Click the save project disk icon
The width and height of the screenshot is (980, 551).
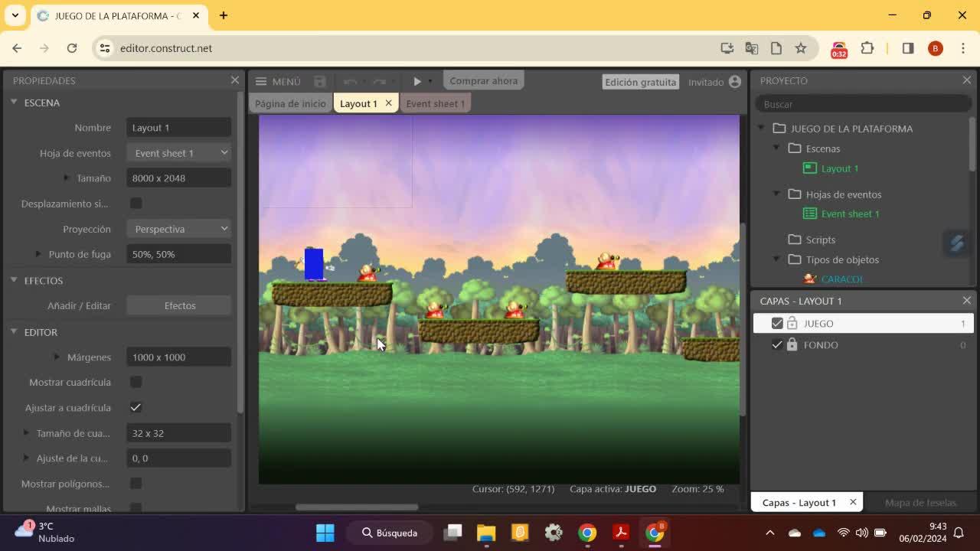tap(320, 81)
